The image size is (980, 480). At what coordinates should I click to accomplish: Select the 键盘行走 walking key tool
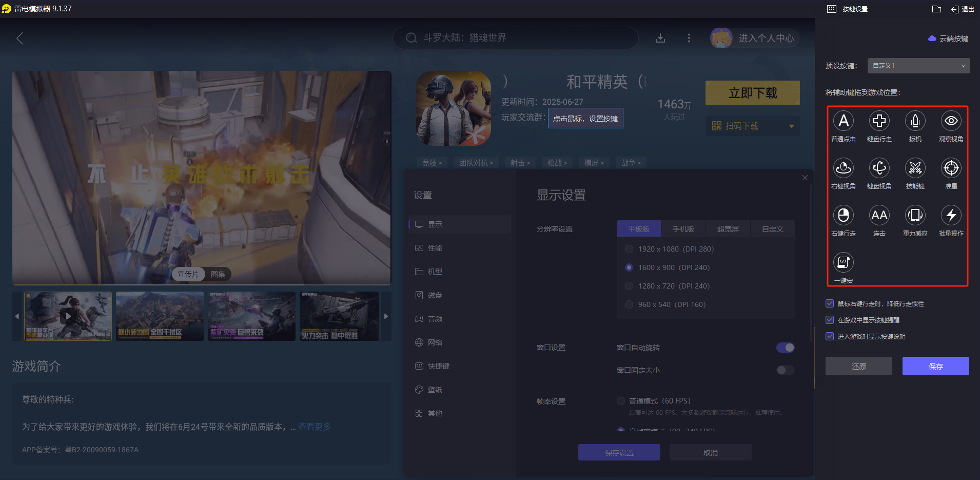879,121
